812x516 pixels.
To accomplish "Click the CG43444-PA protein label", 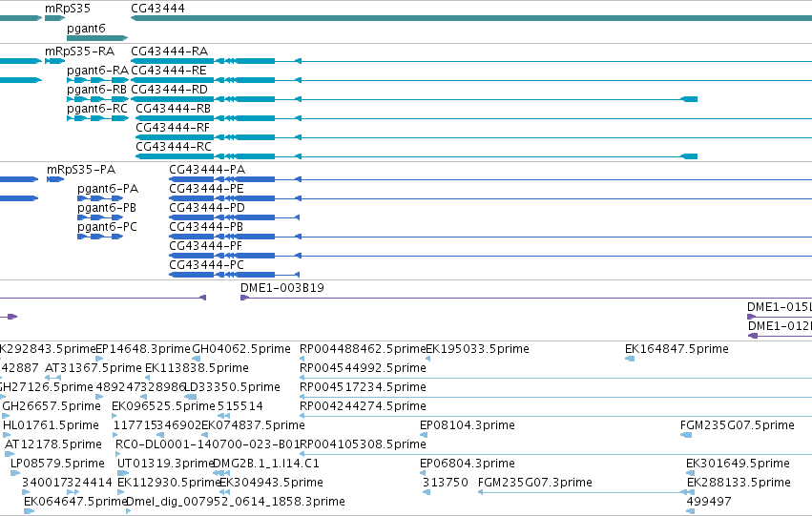I will pyautogui.click(x=207, y=170).
